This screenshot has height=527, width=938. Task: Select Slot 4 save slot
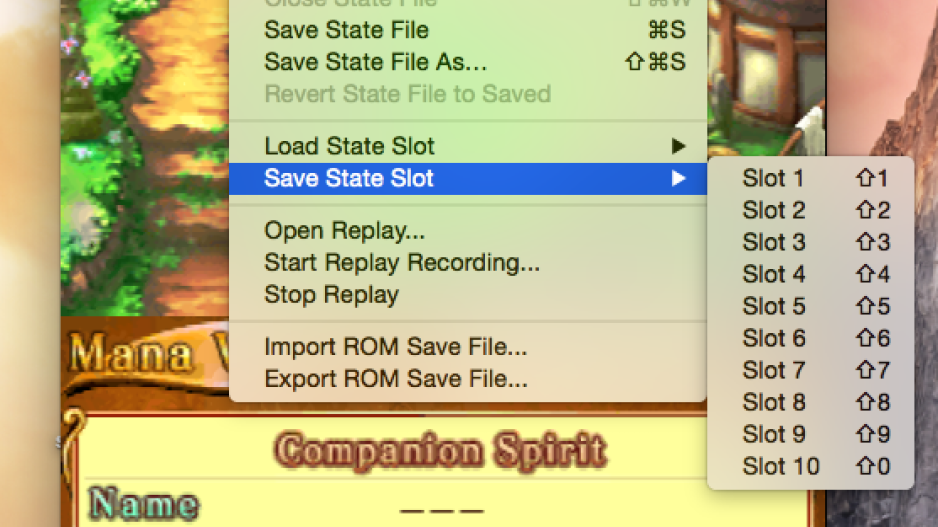[x=773, y=275]
